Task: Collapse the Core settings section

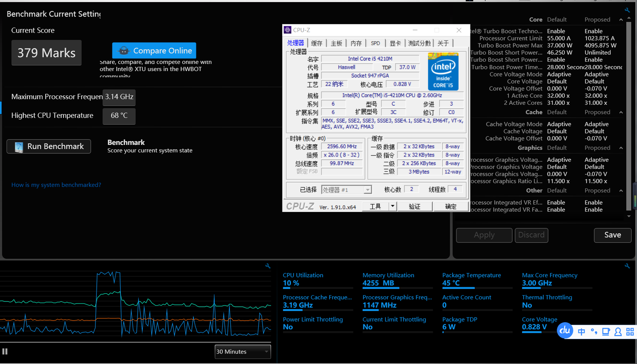Action: [621, 20]
